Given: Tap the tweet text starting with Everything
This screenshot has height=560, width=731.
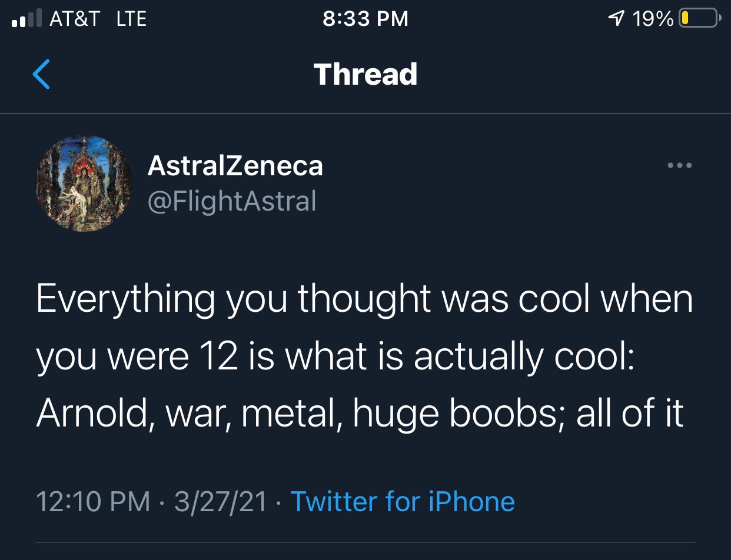Looking at the screenshot, I should 364,356.
